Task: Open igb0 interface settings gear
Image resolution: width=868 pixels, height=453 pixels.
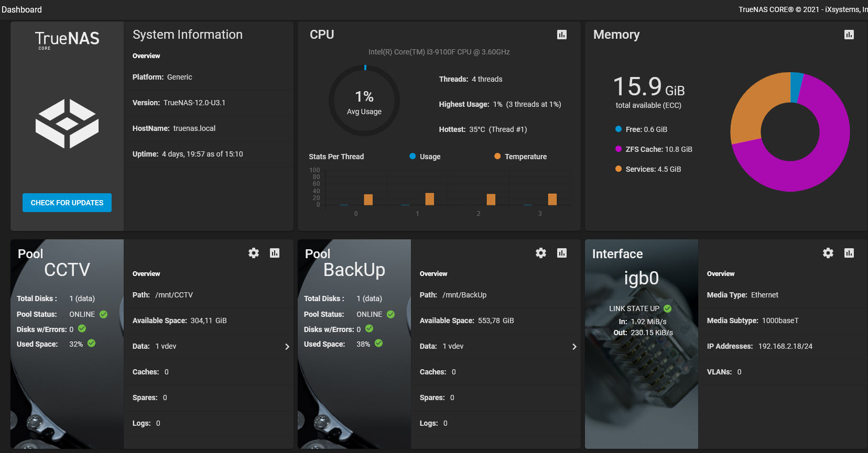Action: 828,253
